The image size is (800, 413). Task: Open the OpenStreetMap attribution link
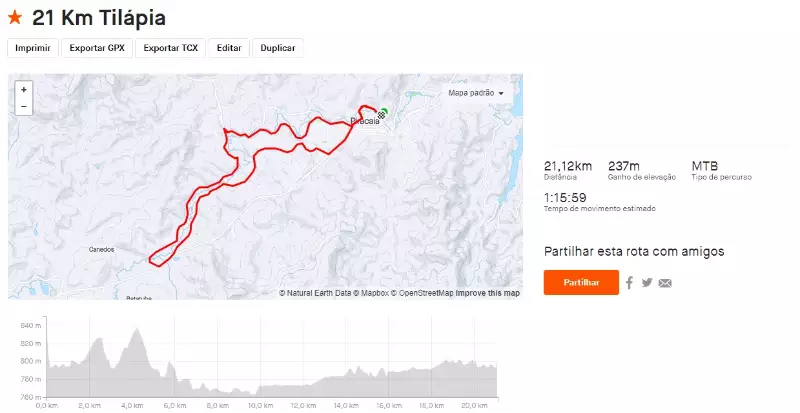(x=427, y=293)
